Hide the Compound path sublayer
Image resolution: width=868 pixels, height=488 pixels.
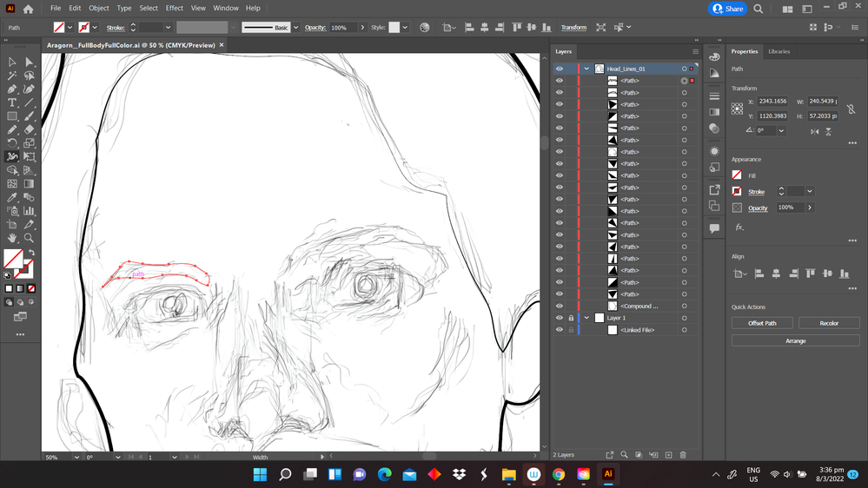click(x=560, y=306)
